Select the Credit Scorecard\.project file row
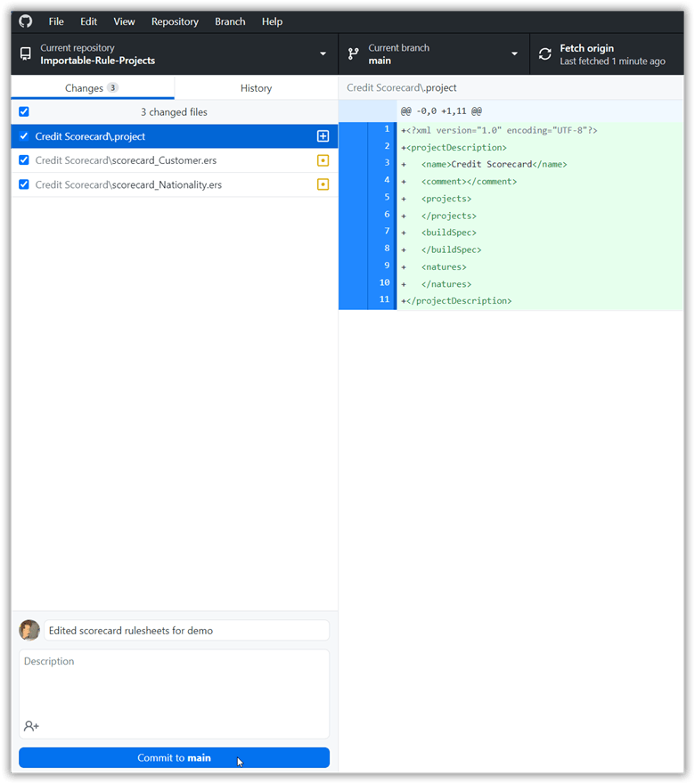Image resolution: width=695 pixels, height=784 pixels. [x=174, y=136]
